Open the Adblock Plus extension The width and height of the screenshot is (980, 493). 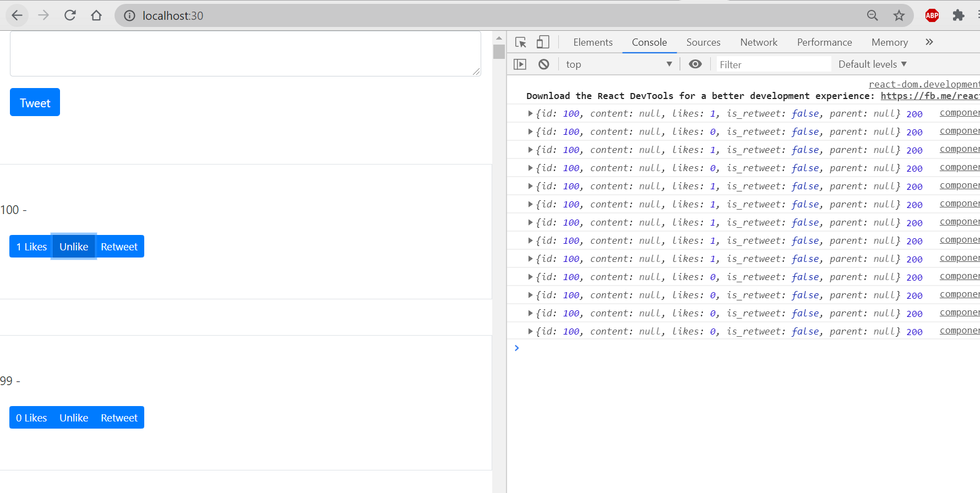click(x=932, y=15)
